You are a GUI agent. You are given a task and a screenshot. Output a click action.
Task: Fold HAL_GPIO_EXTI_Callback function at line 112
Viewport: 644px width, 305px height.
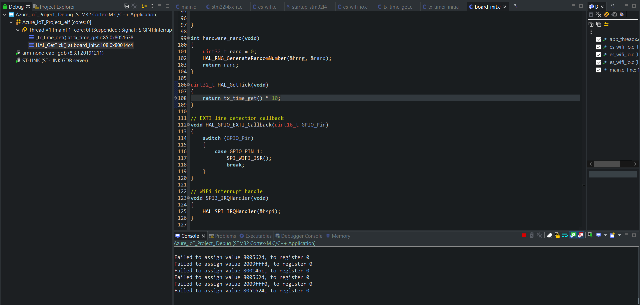coord(188,125)
